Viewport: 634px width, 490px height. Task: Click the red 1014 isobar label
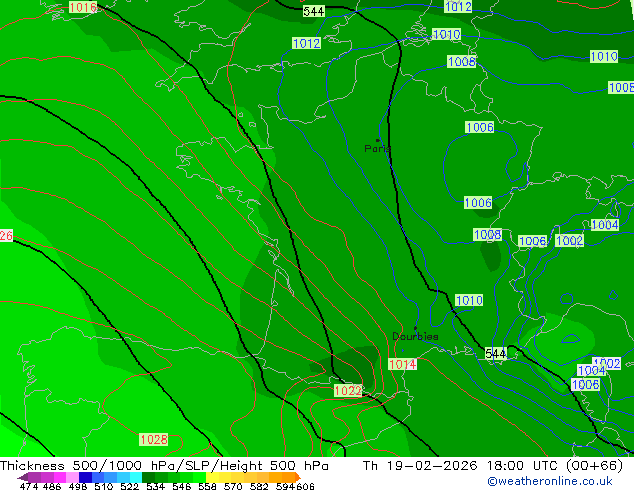coord(402,364)
